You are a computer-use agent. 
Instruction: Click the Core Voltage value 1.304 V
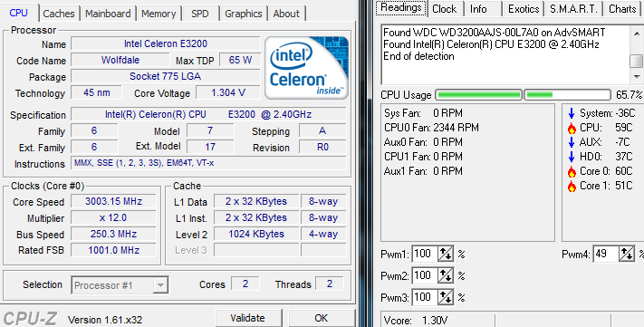[228, 92]
